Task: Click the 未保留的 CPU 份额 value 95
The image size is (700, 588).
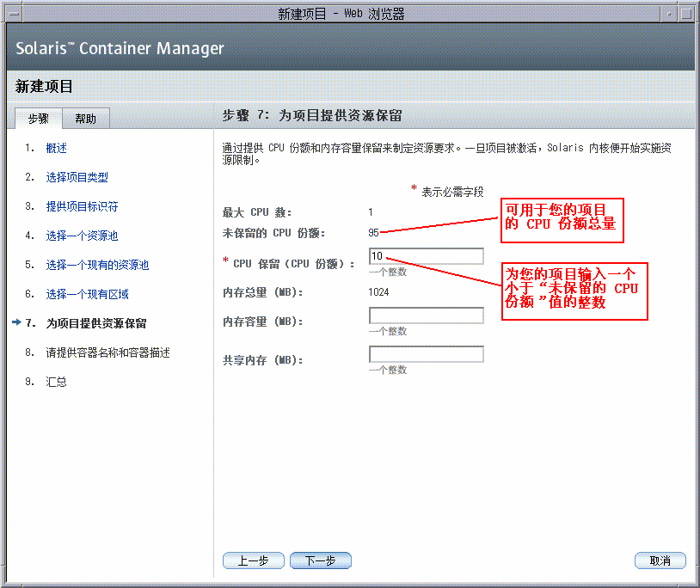Action: click(374, 232)
